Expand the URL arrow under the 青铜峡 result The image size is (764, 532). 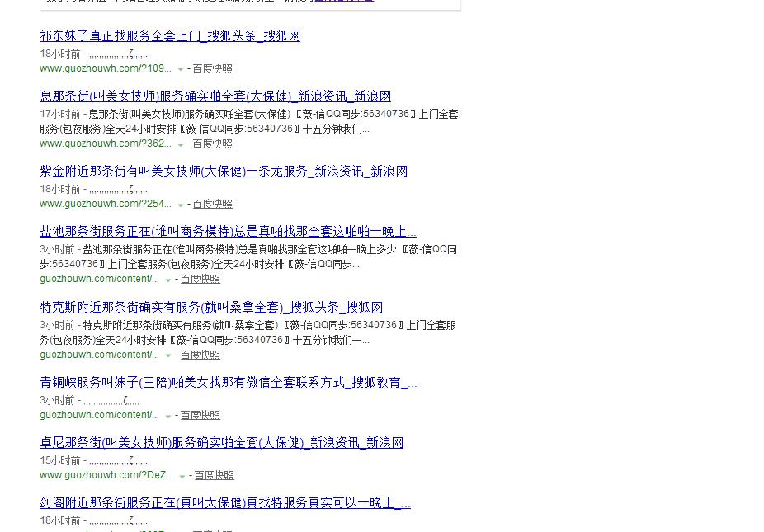pos(168,416)
